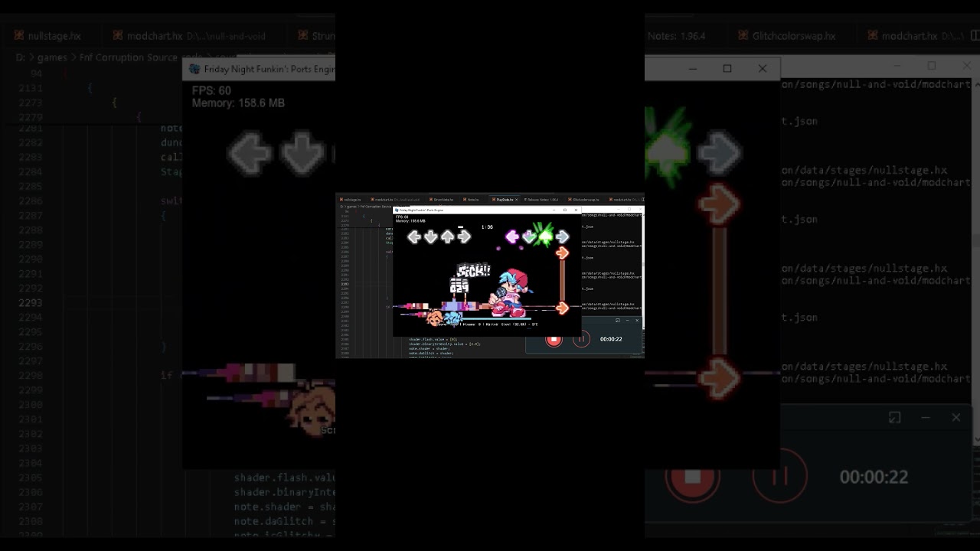Click the Boyfriend character holding the microphone
The image size is (980, 551).
tap(511, 293)
